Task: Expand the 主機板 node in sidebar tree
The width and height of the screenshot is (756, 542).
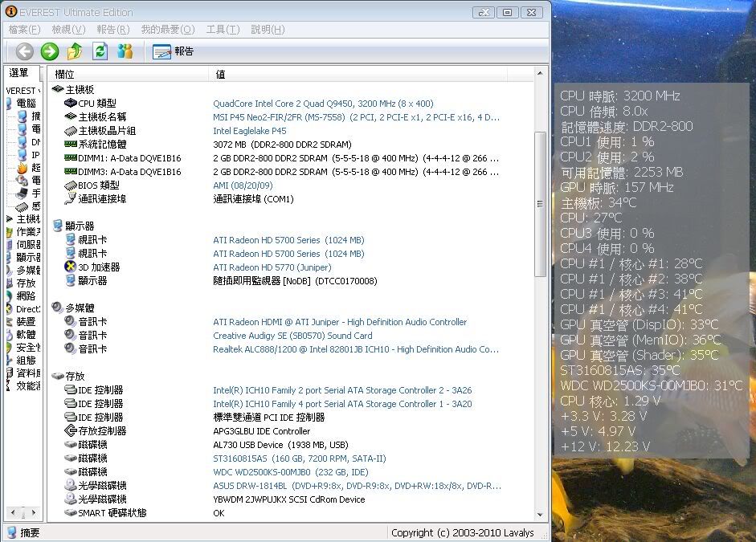Action: pyautogui.click(x=9, y=218)
